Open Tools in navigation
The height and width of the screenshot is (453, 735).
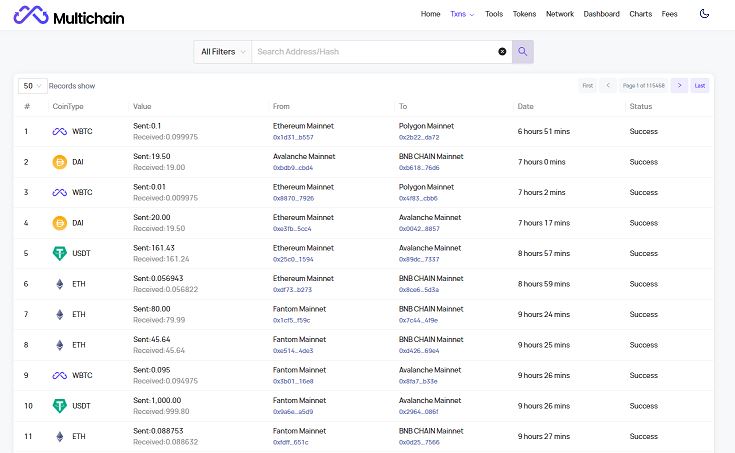[x=494, y=14]
